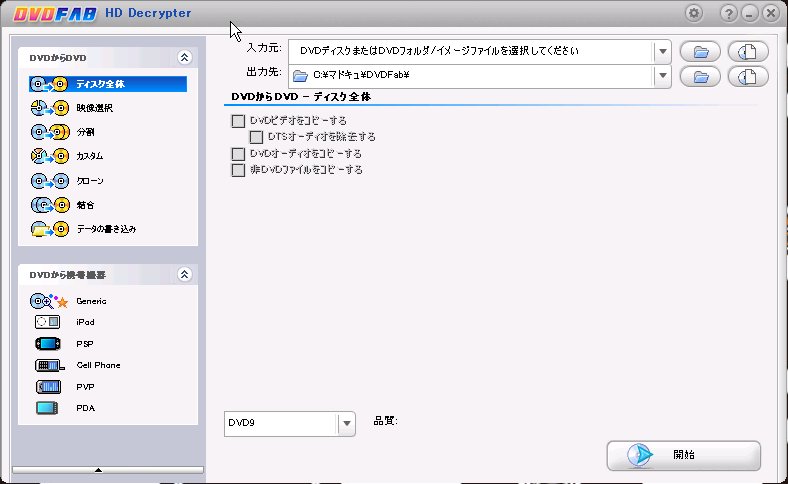Choose image file output next to 出力先
This screenshot has height=484, width=788.
click(x=748, y=76)
